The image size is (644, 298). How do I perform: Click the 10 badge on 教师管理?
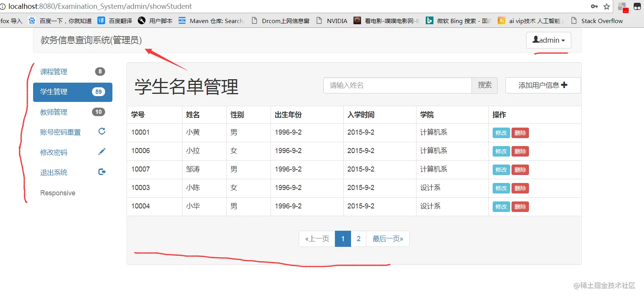pyautogui.click(x=99, y=112)
